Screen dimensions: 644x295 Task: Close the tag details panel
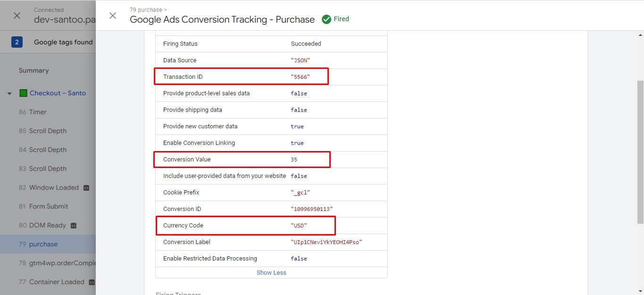point(113,16)
